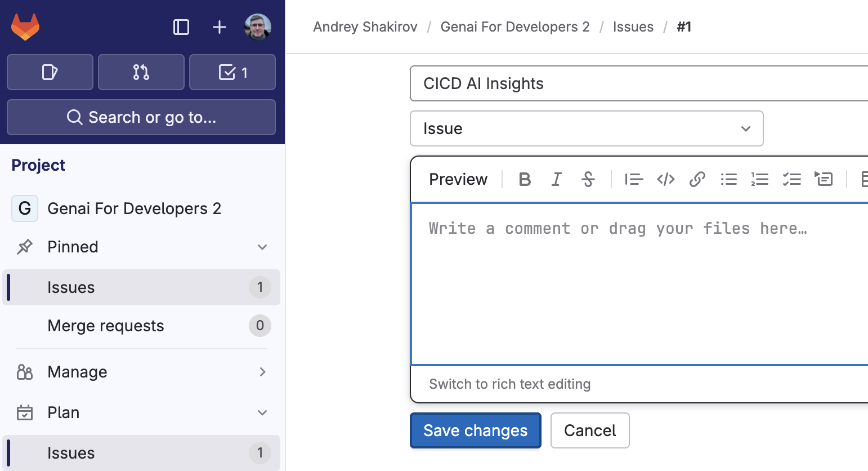Insert a link with the link icon
Image resolution: width=868 pixels, height=471 pixels.
[697, 179]
